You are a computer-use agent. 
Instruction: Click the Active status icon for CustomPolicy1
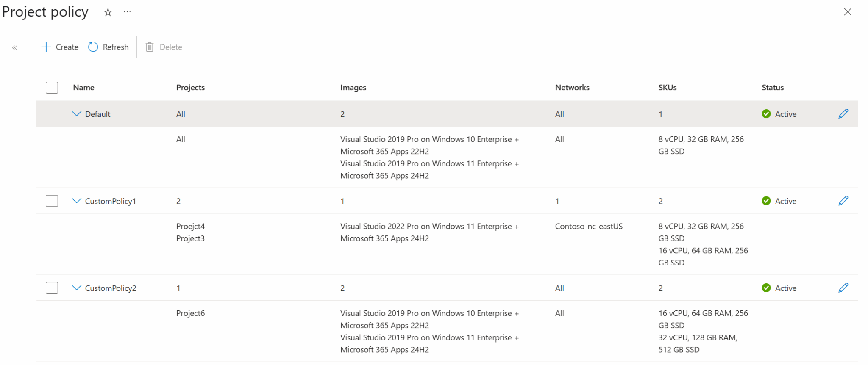766,201
